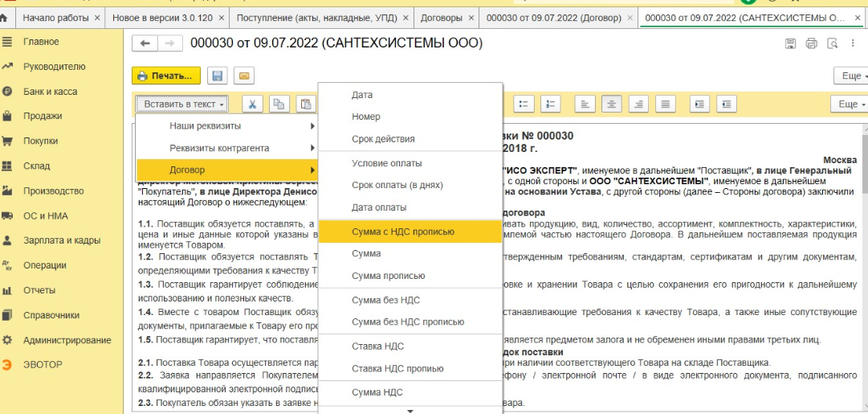Click the copy icon in editor toolbar

tap(279, 104)
